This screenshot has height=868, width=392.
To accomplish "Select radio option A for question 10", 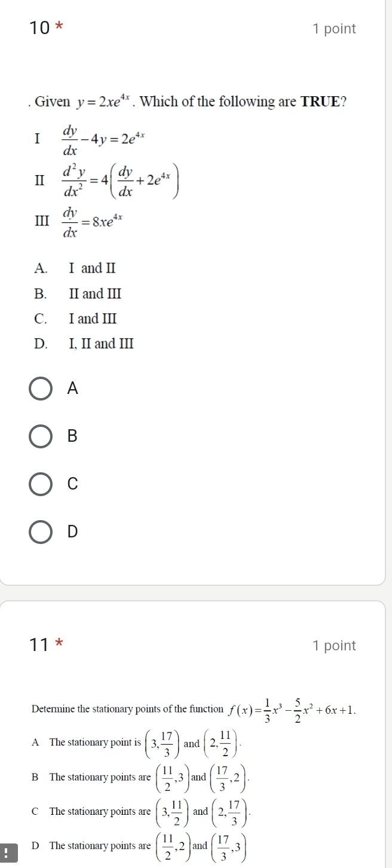I will pyautogui.click(x=41, y=389).
